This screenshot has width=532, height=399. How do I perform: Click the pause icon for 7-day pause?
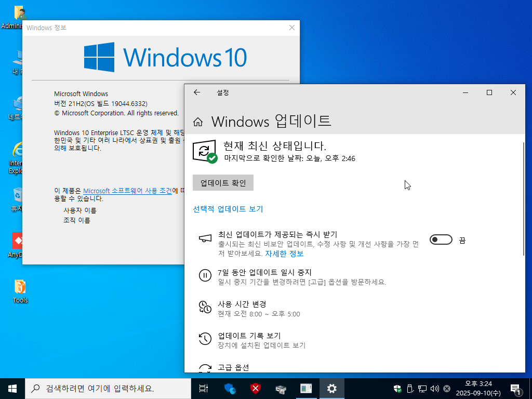(205, 275)
